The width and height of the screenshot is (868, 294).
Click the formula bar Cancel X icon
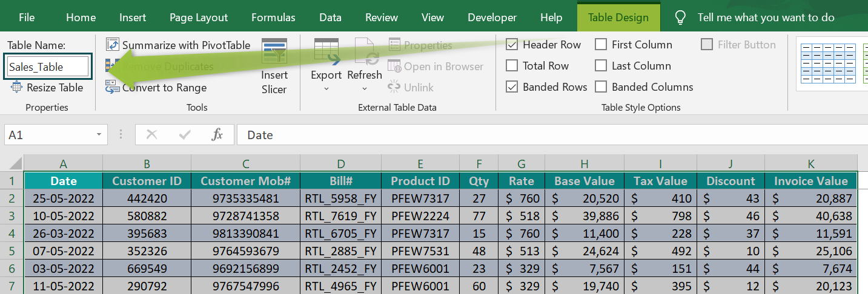pos(151,135)
